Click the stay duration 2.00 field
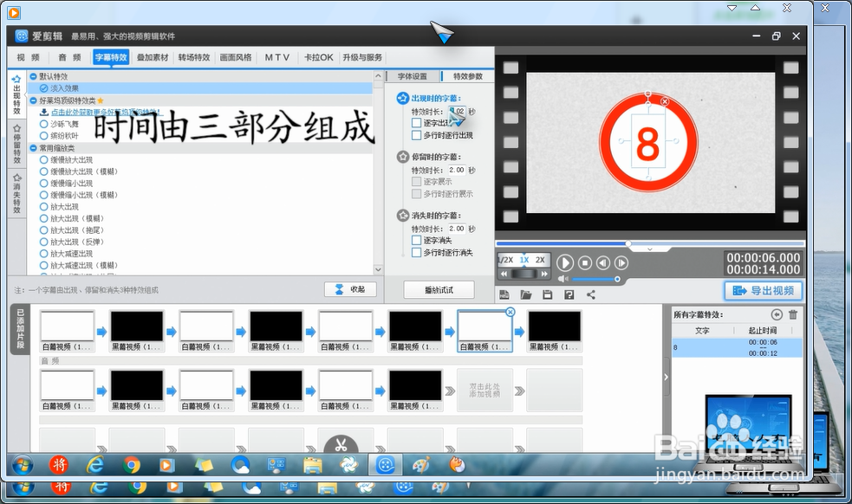Viewport: 852px width, 504px height. coord(457,170)
